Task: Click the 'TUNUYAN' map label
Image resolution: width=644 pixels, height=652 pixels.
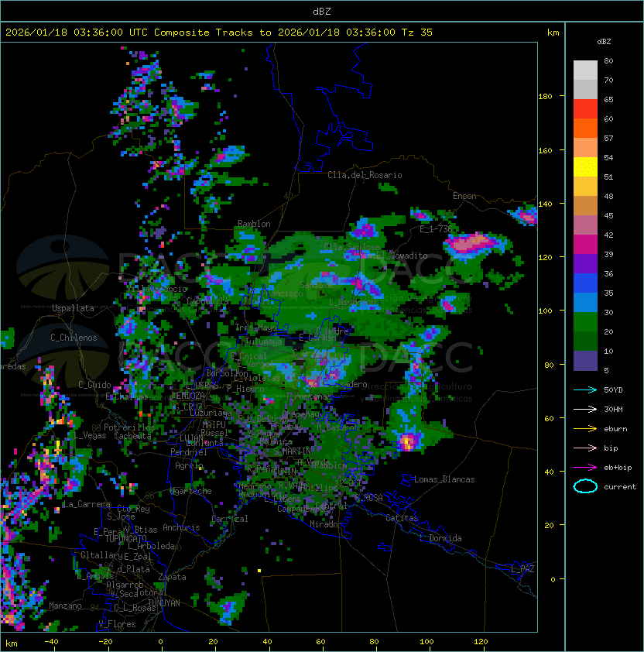Action: click(164, 603)
